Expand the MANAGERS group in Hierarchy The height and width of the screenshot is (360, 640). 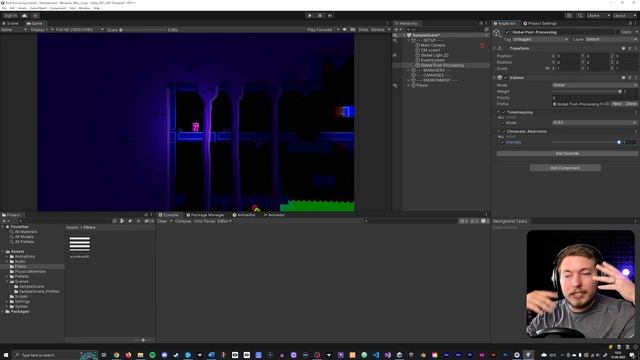[409, 70]
